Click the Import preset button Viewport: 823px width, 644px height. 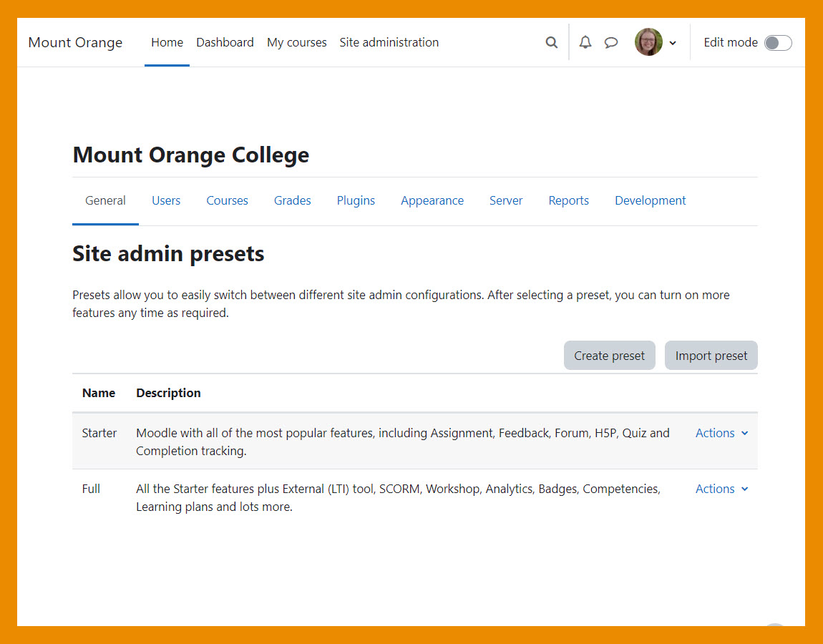[x=711, y=356]
